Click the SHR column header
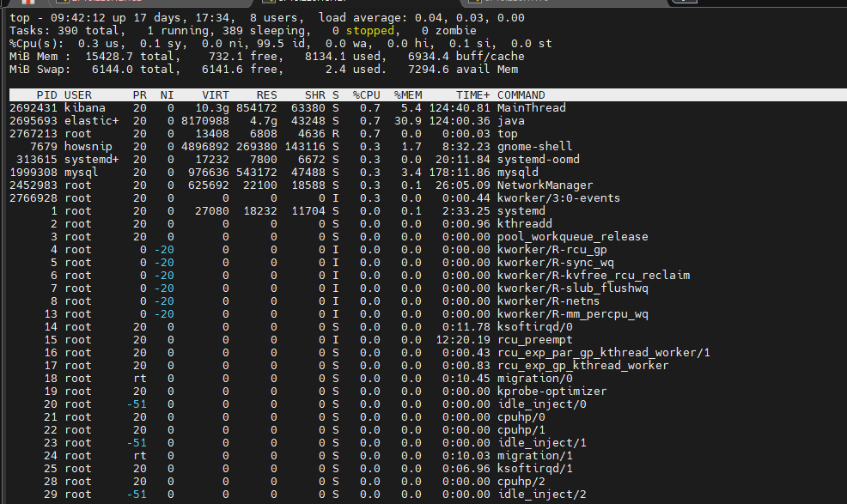The width and height of the screenshot is (847, 504). [x=315, y=95]
